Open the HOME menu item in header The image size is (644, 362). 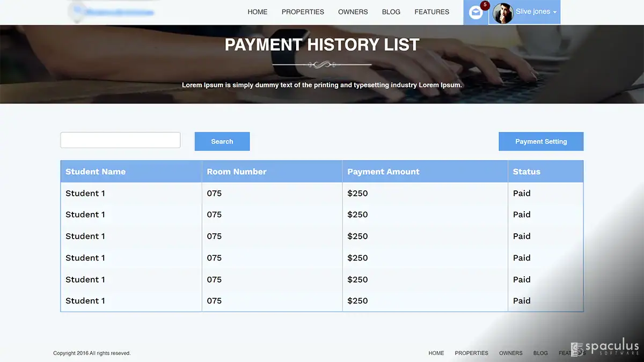coord(258,12)
